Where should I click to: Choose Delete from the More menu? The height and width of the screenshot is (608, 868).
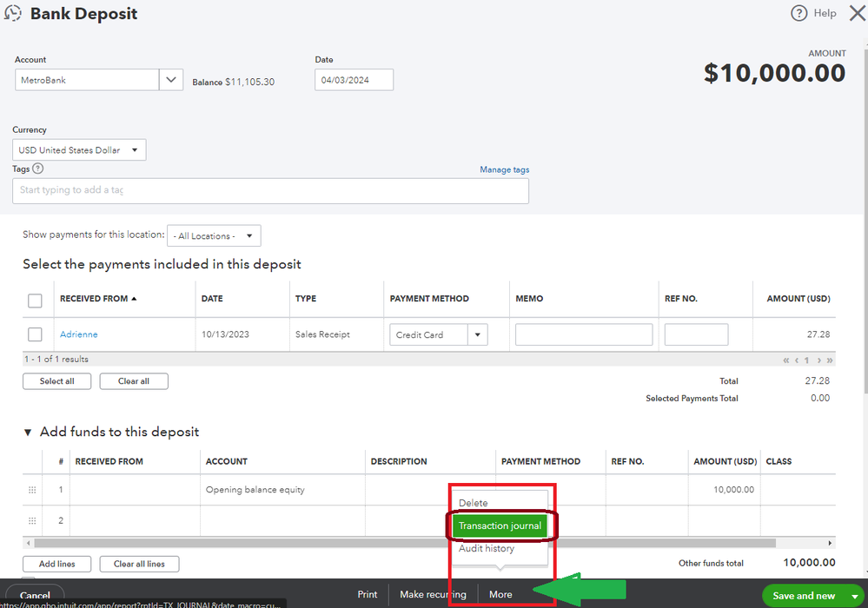(x=474, y=503)
